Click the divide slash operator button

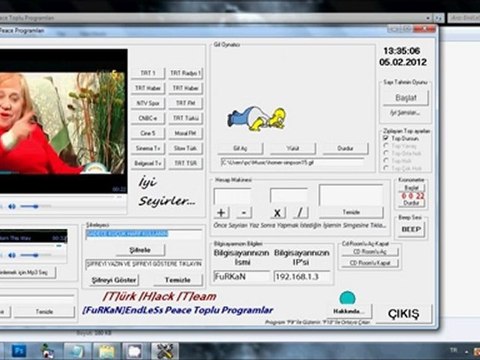click(x=300, y=212)
